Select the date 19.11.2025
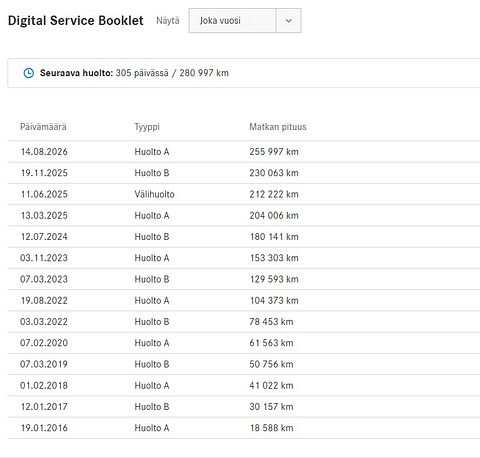The width and height of the screenshot is (480, 458). point(44,173)
